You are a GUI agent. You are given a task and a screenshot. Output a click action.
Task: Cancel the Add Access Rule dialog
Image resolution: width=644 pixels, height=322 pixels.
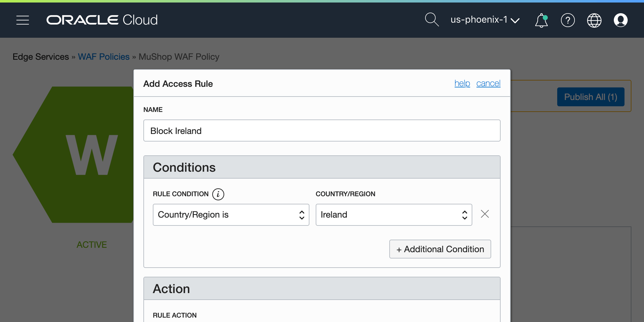tap(488, 83)
